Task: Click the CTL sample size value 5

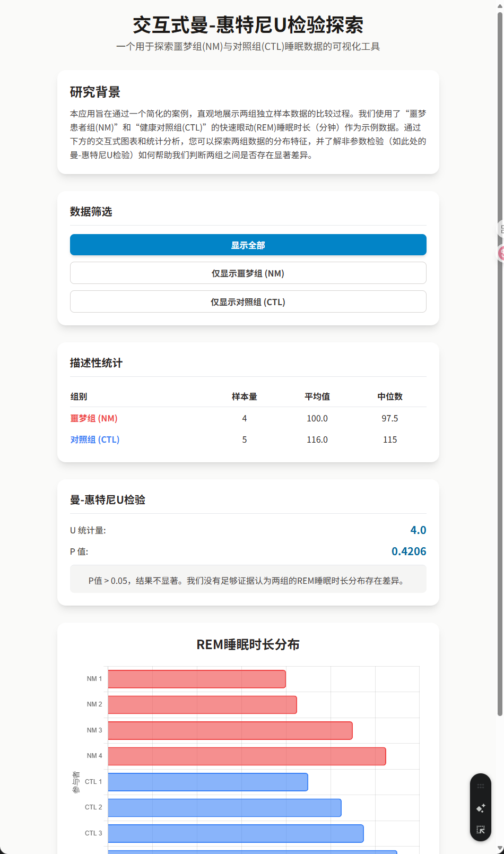Action: pos(244,439)
